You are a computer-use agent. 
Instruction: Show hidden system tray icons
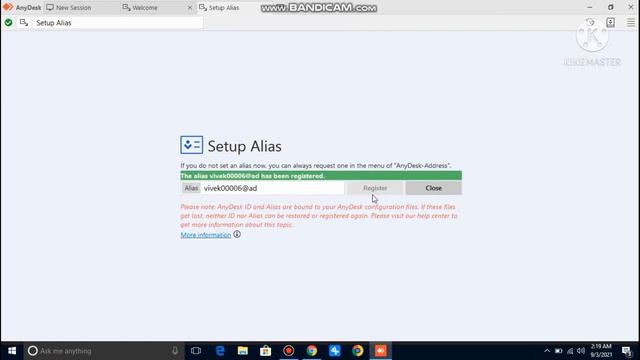[x=547, y=351]
